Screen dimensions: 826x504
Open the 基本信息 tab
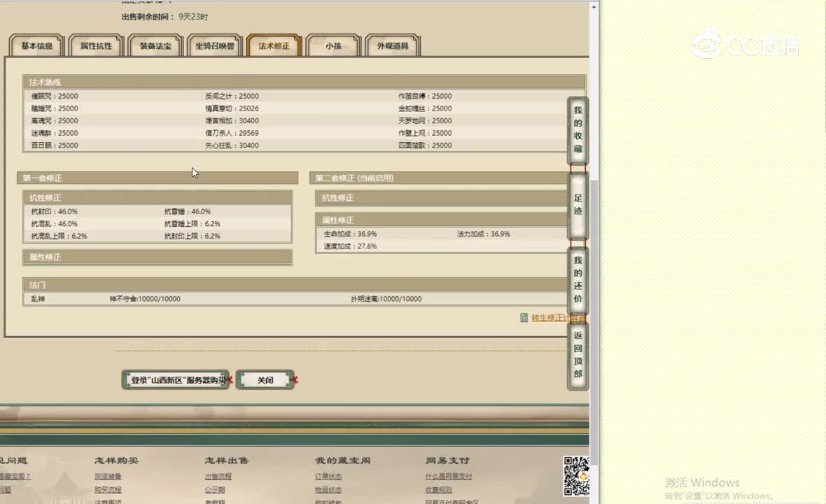37,45
